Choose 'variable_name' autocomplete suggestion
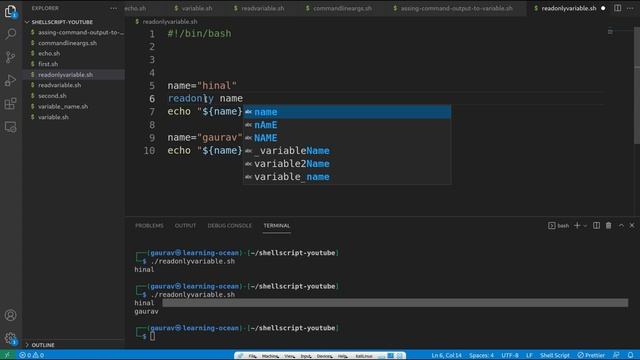 pyautogui.click(x=347, y=177)
